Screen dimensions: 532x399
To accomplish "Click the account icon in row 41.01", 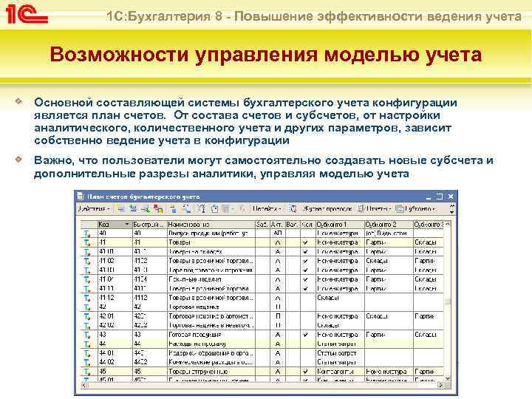I will (x=87, y=252).
